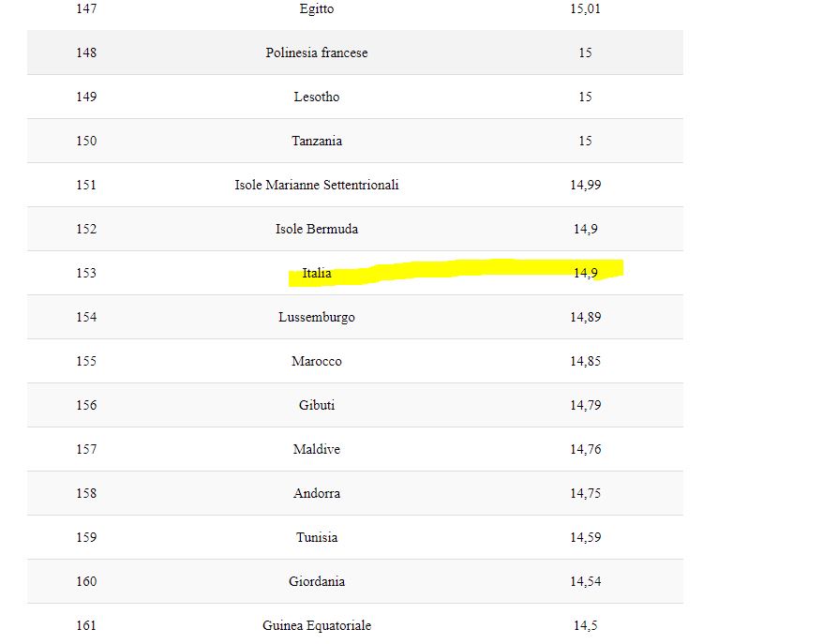Click the Guinea Equatoriale entry

coord(317,626)
